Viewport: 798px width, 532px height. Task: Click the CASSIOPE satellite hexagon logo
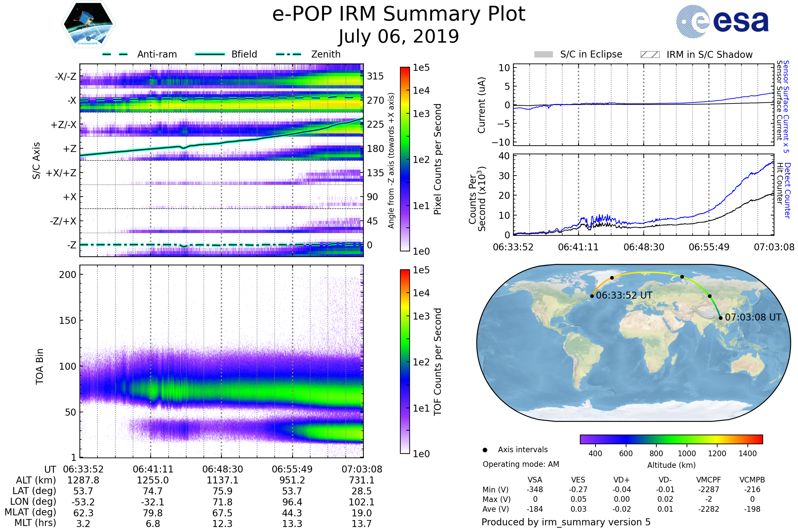pyautogui.click(x=88, y=24)
